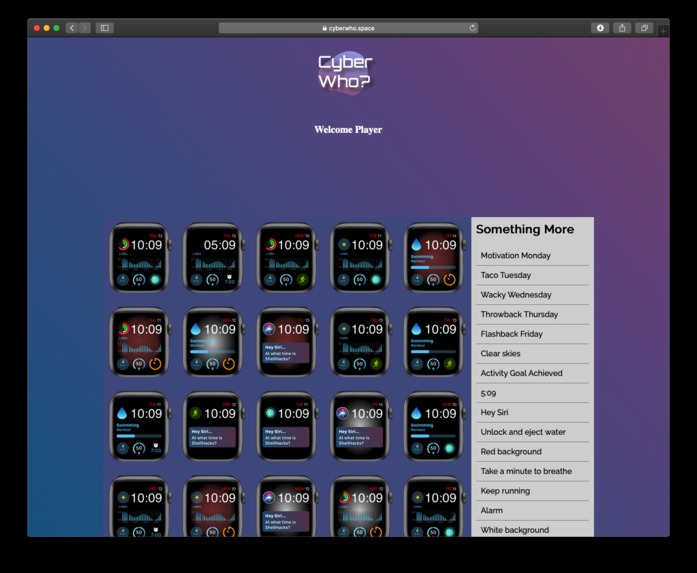This screenshot has width=697, height=573.
Task: Select water drop watch with white background
Action: 214,342
